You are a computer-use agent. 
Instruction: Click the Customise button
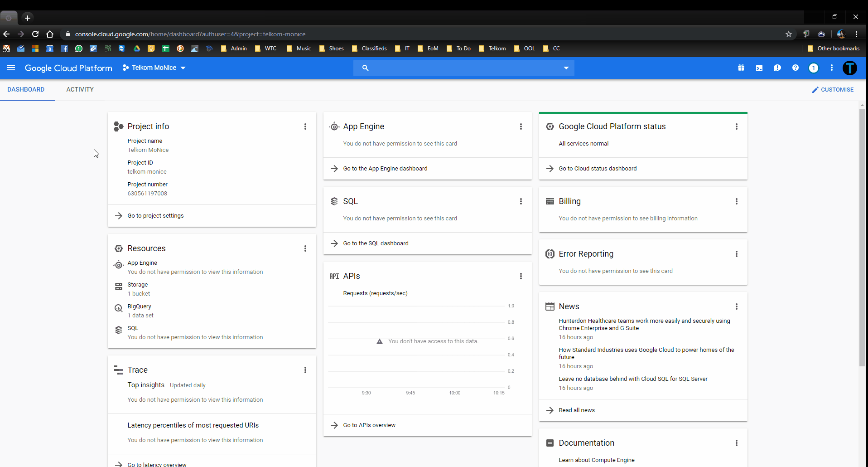click(x=833, y=90)
